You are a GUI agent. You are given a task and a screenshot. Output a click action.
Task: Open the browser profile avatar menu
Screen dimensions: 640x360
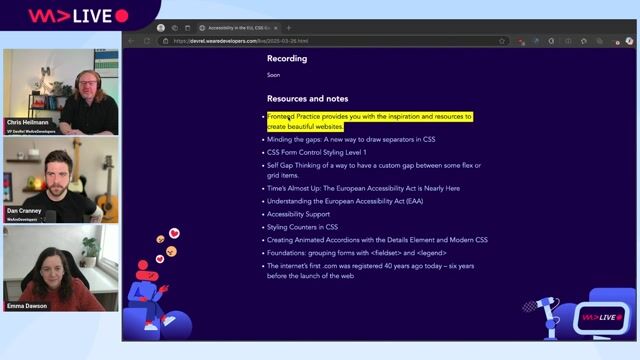[161, 28]
